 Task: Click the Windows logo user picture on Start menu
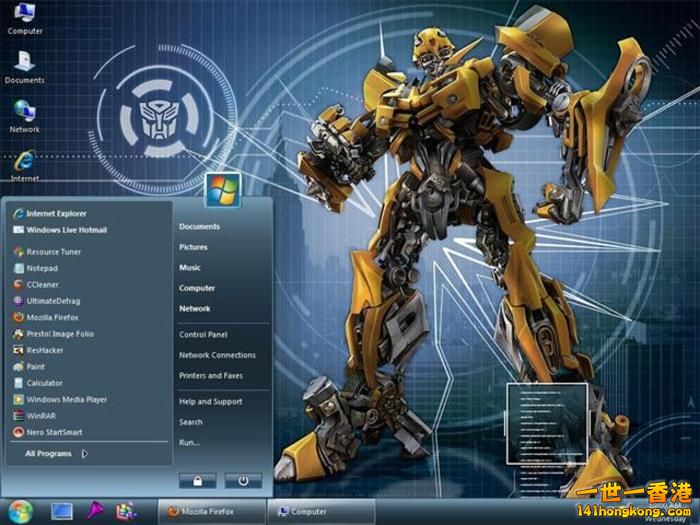223,191
